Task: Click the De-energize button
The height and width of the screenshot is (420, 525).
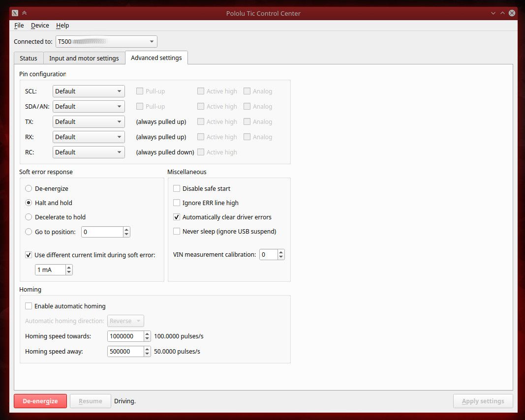Action: [x=40, y=401]
